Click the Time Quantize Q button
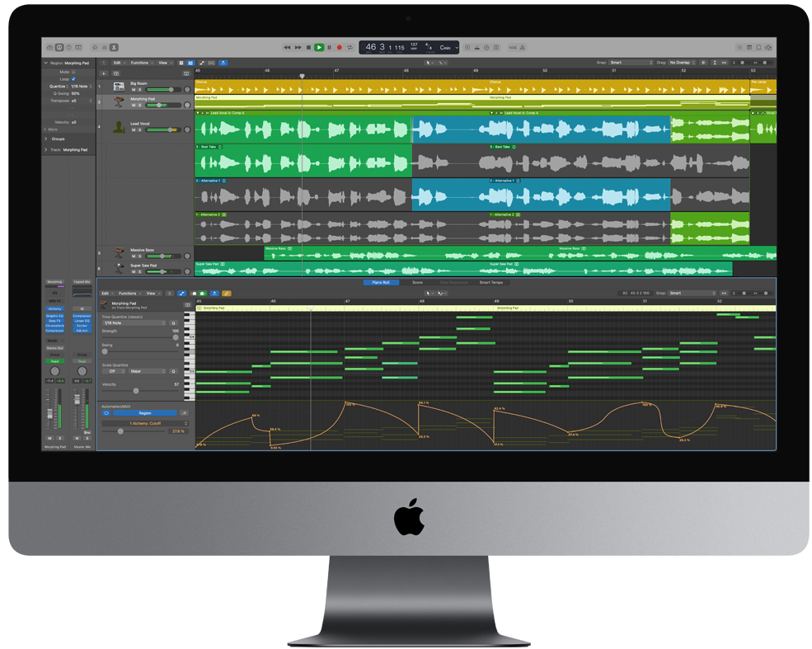 tap(174, 323)
